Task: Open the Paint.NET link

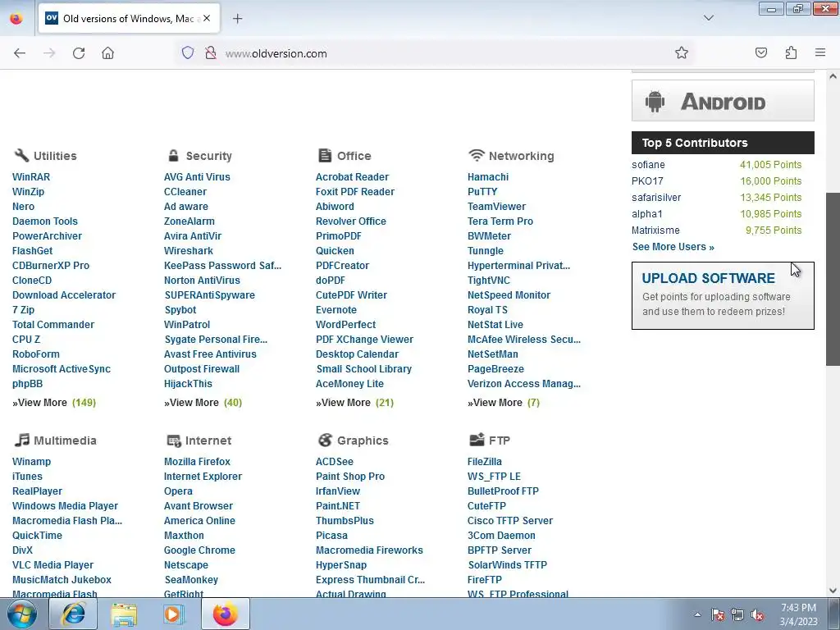Action: coord(337,505)
